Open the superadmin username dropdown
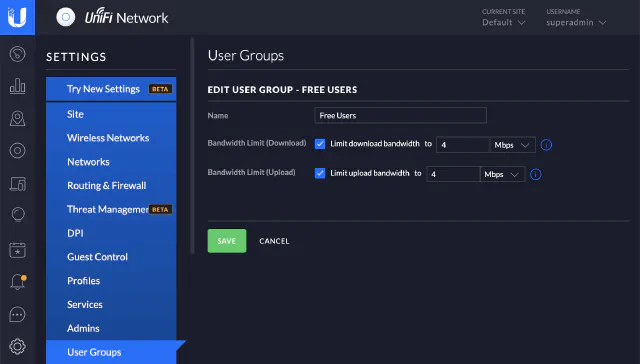 click(576, 22)
